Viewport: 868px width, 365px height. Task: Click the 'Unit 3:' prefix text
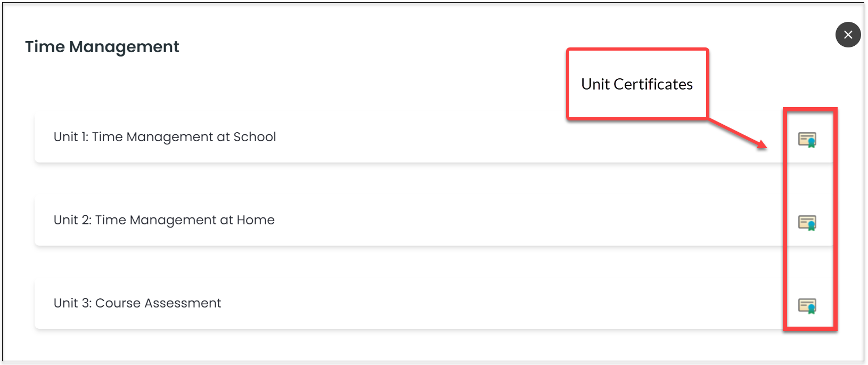point(73,303)
